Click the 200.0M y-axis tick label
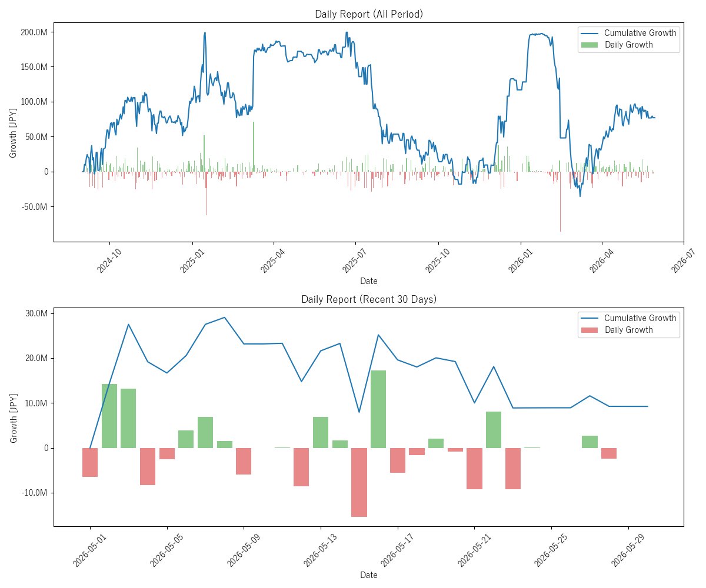The height and width of the screenshot is (588, 706). 35,32
